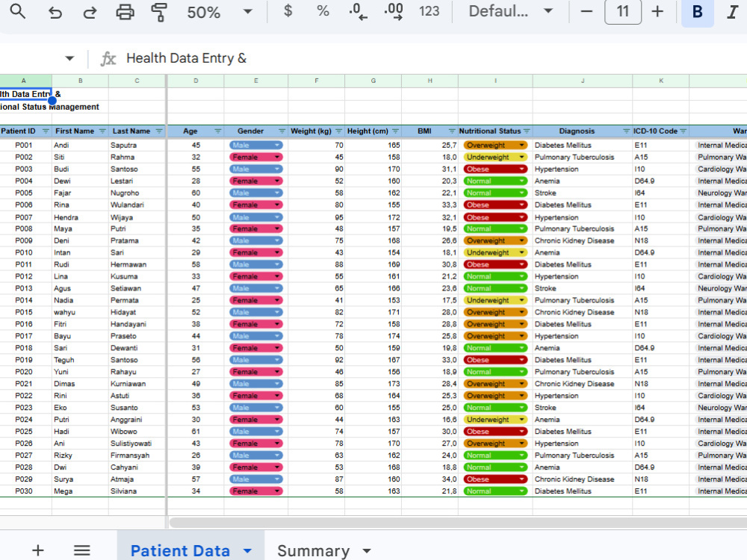Format as percent
747x560 pixels.
click(323, 11)
